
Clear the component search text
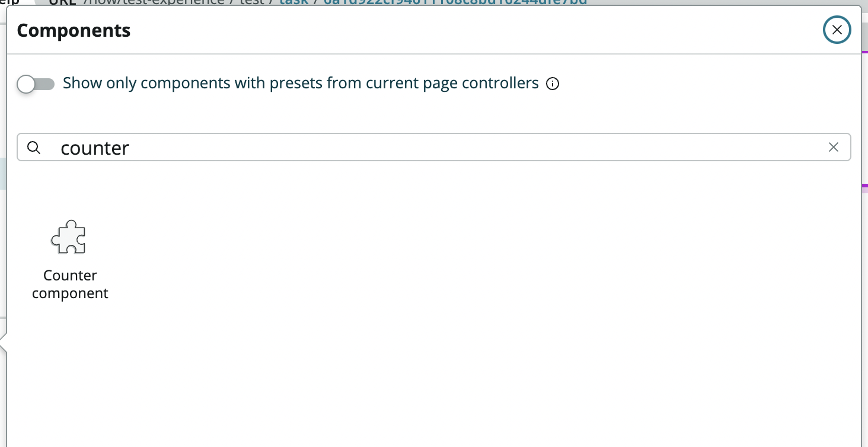pyautogui.click(x=834, y=148)
